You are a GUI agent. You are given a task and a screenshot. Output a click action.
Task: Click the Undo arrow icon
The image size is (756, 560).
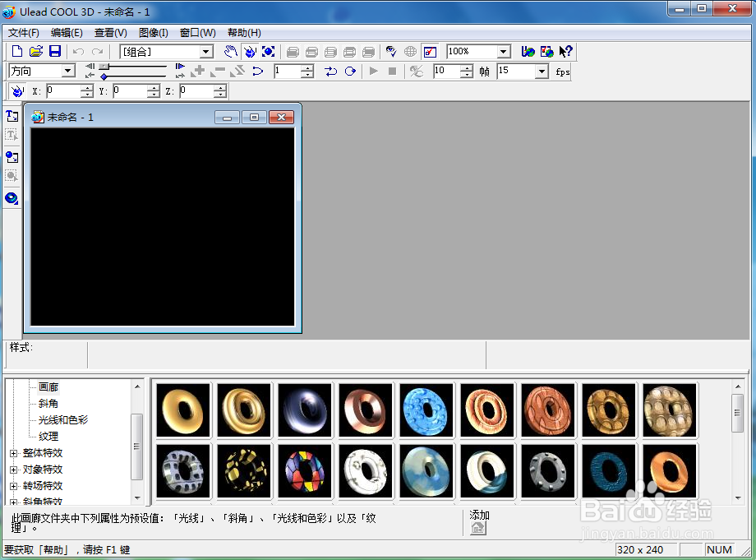click(79, 52)
